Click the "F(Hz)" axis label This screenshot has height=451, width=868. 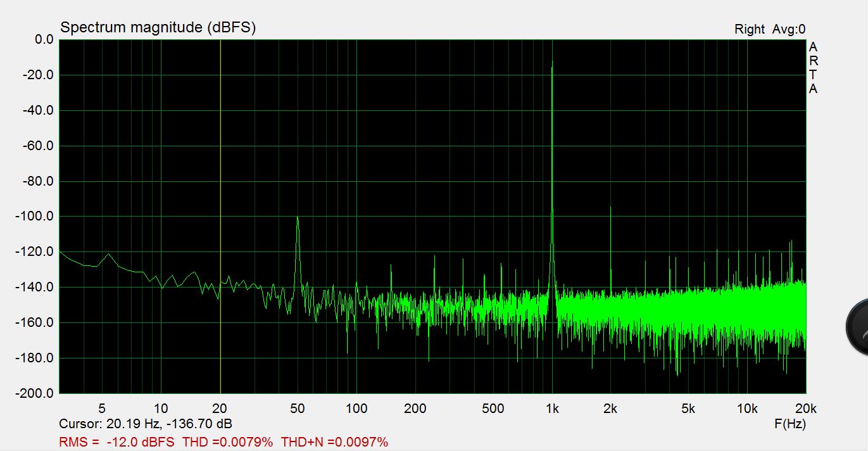point(790,424)
